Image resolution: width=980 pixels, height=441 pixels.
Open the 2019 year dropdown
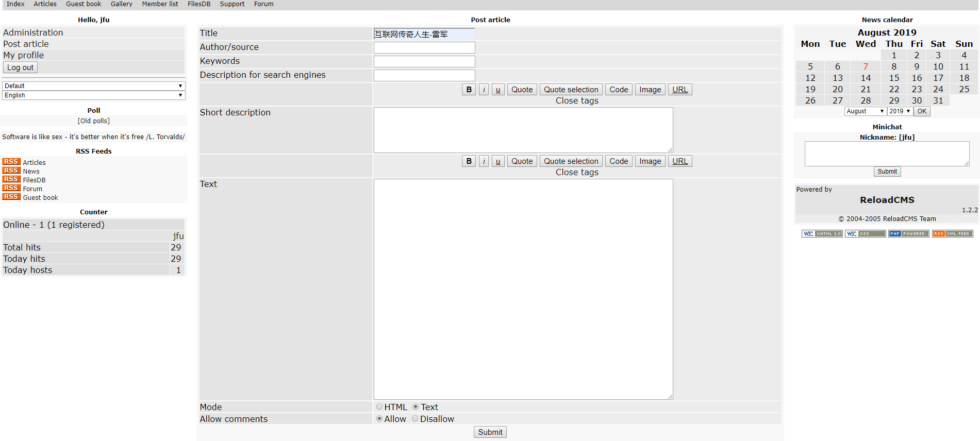tap(900, 111)
